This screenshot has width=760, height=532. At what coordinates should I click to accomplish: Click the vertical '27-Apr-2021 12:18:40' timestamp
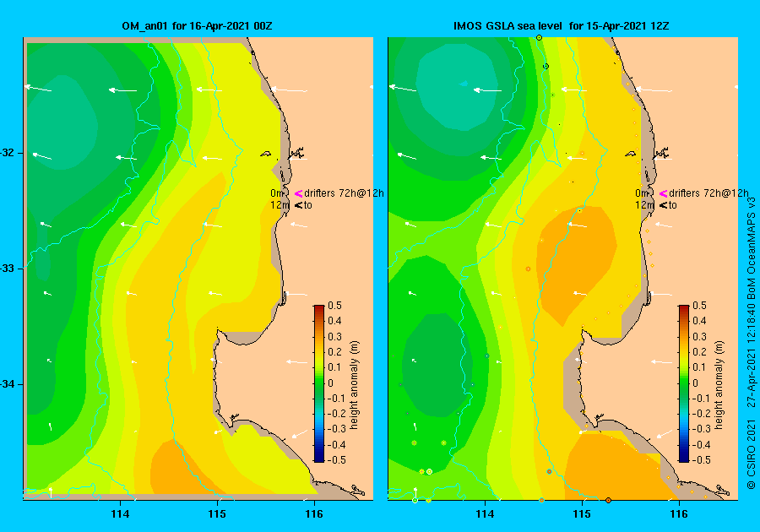click(x=752, y=356)
